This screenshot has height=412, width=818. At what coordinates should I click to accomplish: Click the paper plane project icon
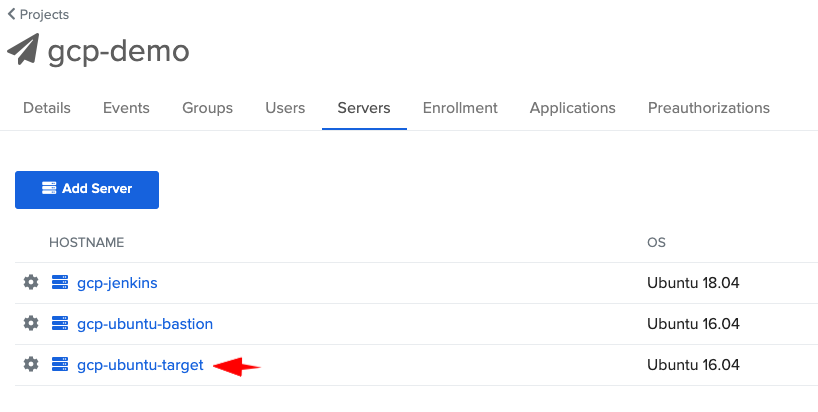coord(24,51)
